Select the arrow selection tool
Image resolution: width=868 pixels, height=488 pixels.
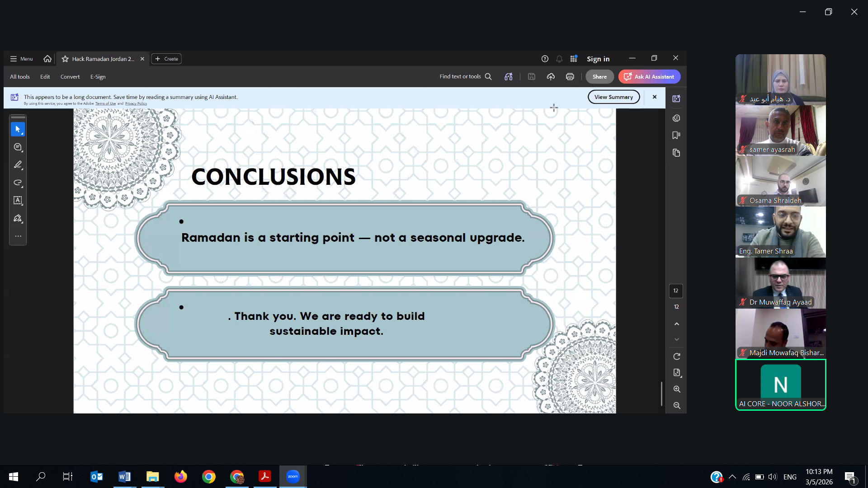[18, 129]
